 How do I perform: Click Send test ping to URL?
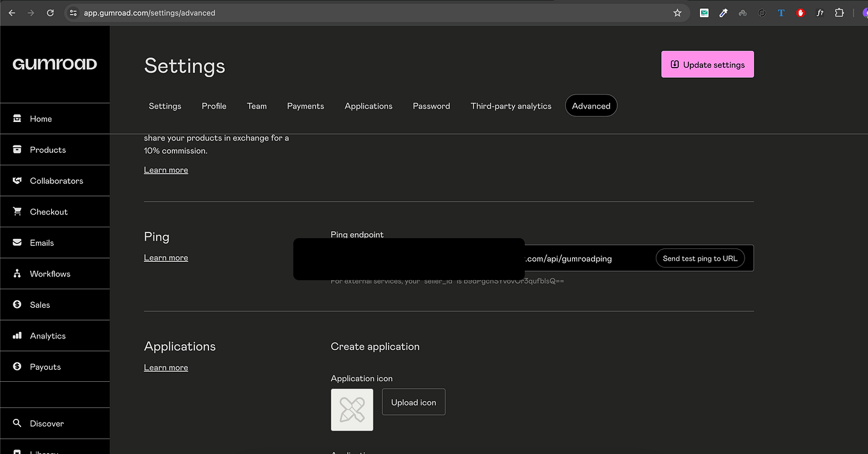coord(700,258)
